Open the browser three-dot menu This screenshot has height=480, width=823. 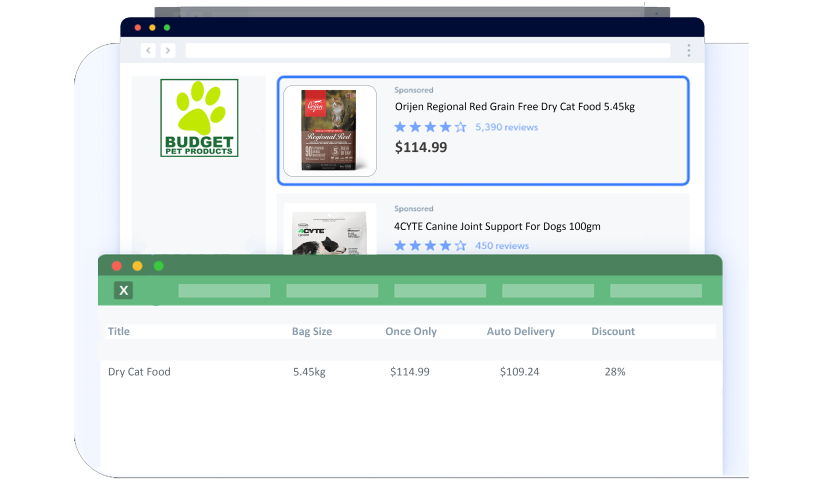pyautogui.click(x=689, y=50)
